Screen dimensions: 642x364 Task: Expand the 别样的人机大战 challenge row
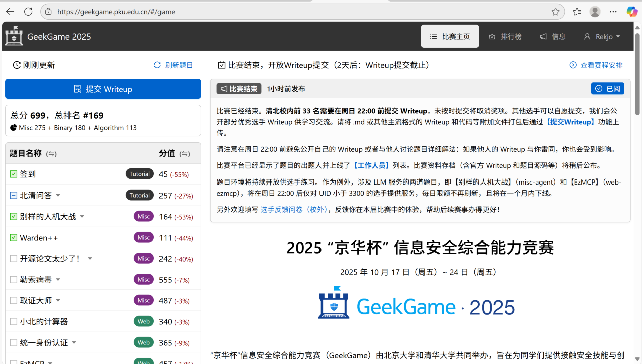click(x=82, y=217)
